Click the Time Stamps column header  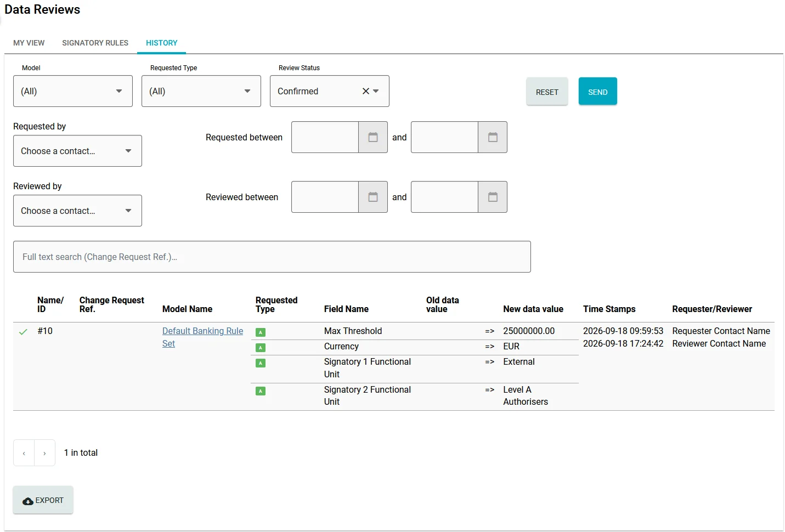609,309
